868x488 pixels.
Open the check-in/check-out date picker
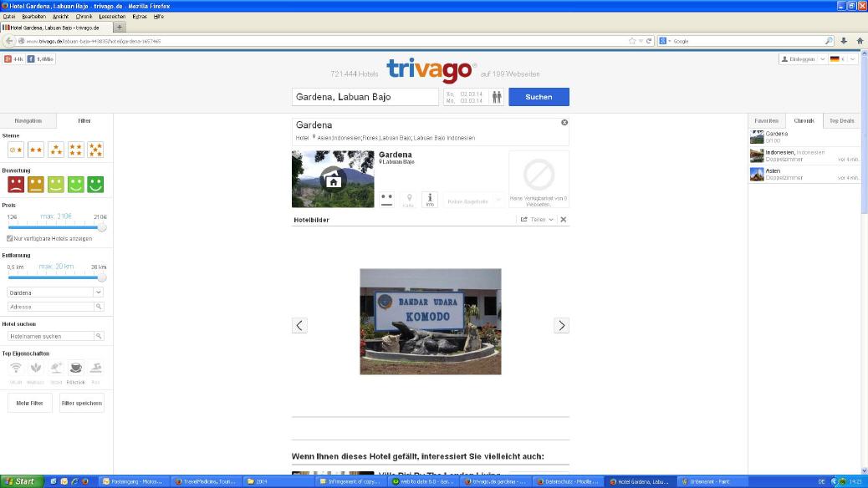coord(465,98)
